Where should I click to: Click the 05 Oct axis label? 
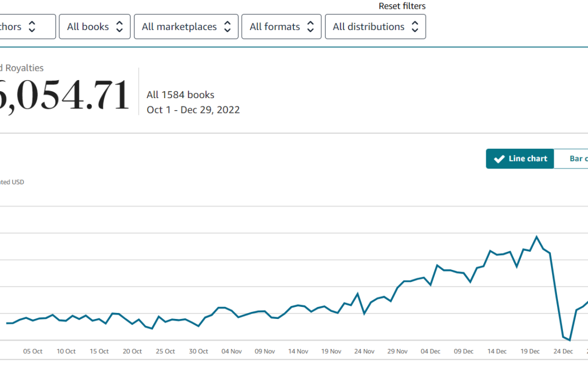[32, 351]
